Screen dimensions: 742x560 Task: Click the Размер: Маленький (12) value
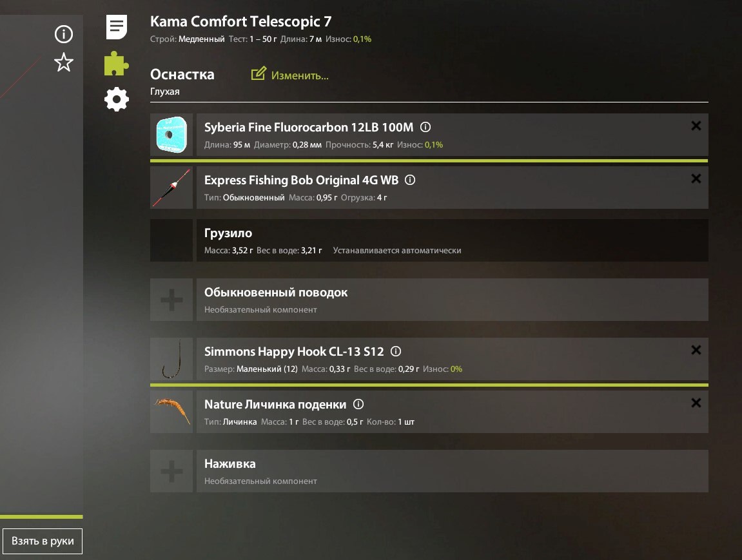point(251,369)
